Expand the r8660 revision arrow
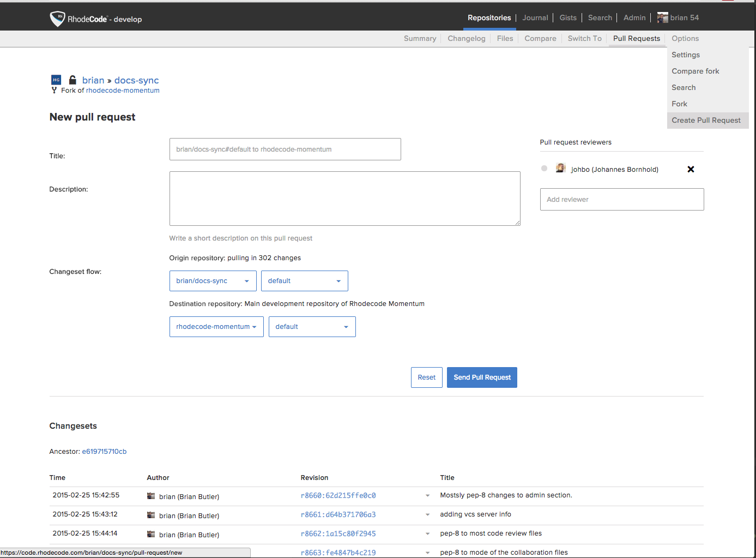Image resolution: width=756 pixels, height=558 pixels. [x=427, y=496]
